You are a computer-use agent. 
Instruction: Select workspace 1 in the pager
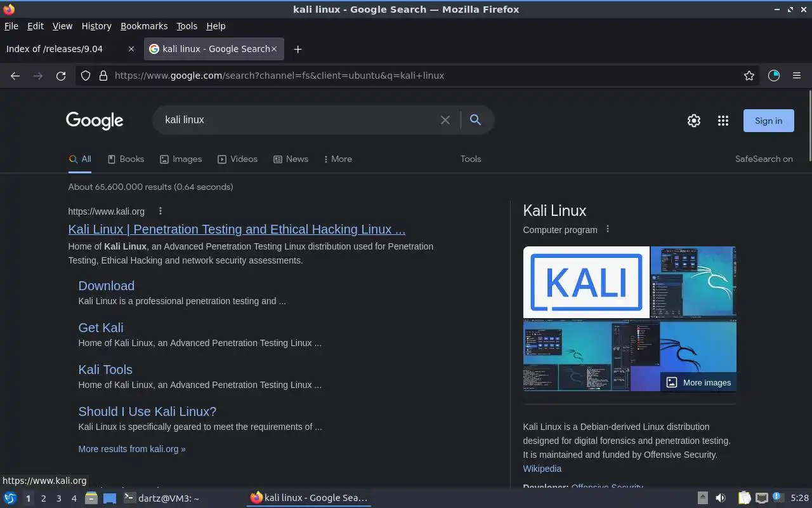click(x=28, y=498)
